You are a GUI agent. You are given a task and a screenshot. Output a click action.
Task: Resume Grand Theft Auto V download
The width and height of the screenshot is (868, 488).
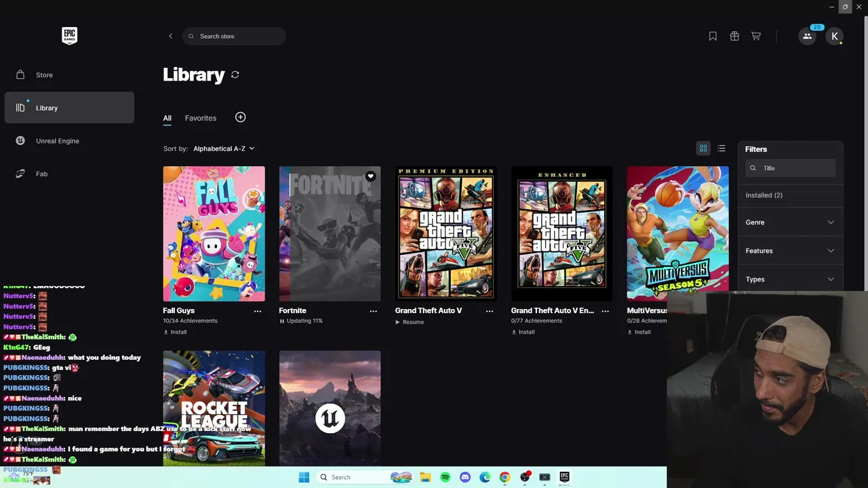(x=410, y=322)
